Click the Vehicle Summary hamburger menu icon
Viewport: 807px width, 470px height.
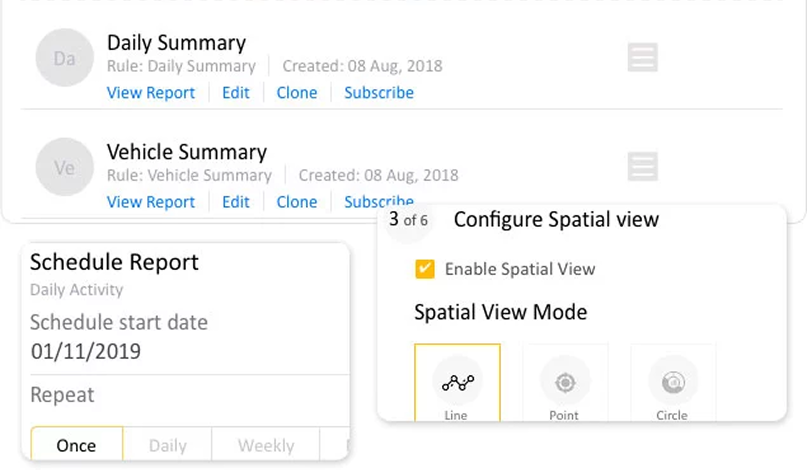642,167
